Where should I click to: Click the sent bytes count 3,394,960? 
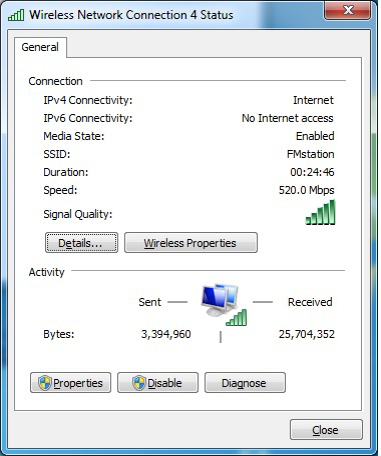tap(166, 334)
